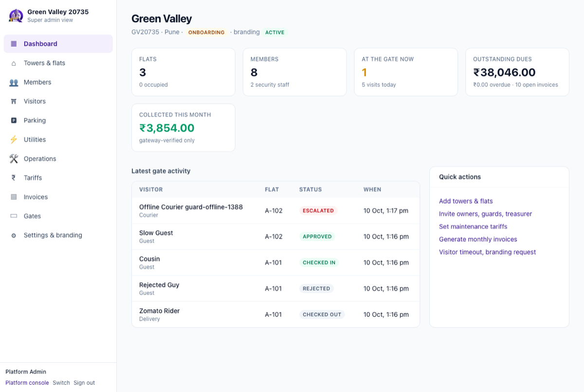The image size is (584, 392).
Task: Click the Gates rectangle icon
Action: 14,216
